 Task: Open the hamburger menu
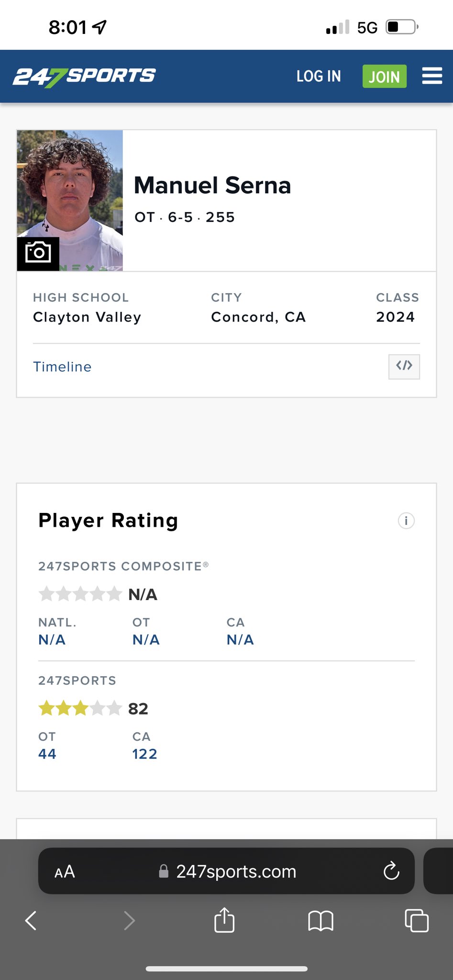point(431,76)
